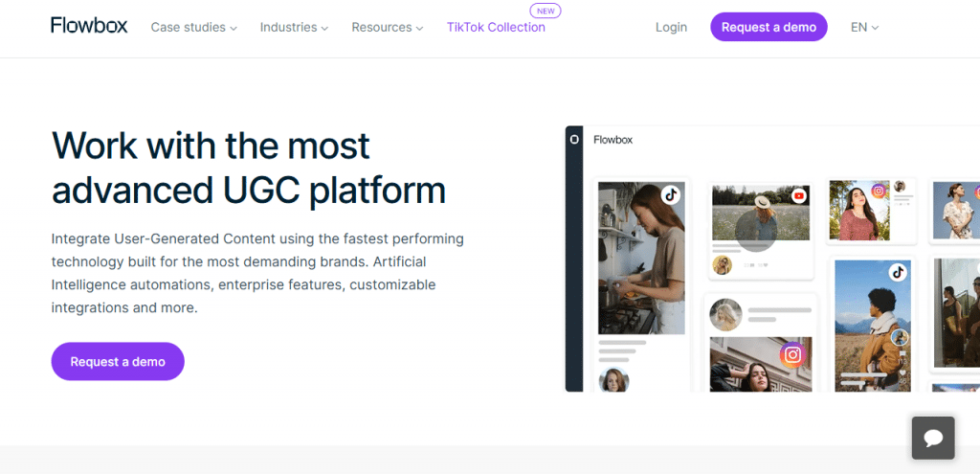The height and width of the screenshot is (474, 980).
Task: Click the NEW badge above TikTok Collection
Action: (546, 11)
